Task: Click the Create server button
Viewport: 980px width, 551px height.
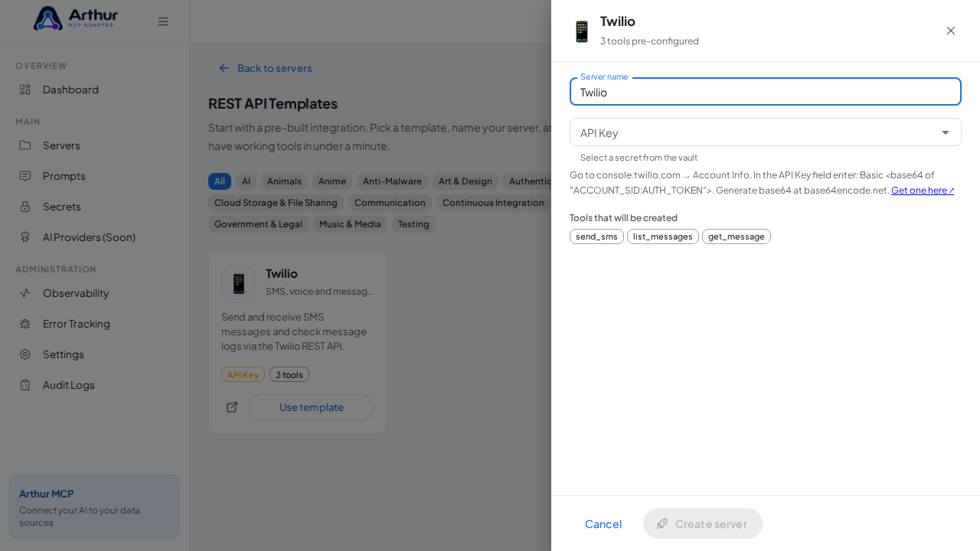Action: point(703,523)
